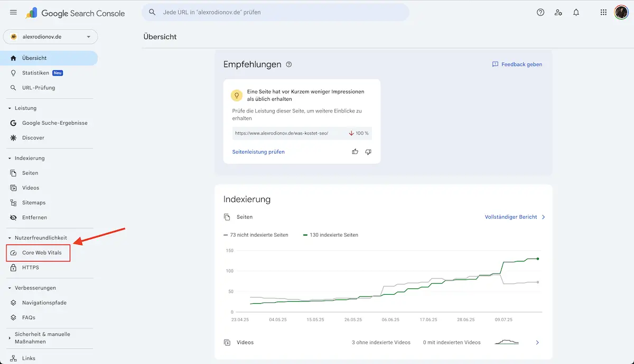
Task: Open the account profile avatar
Action: (621, 12)
